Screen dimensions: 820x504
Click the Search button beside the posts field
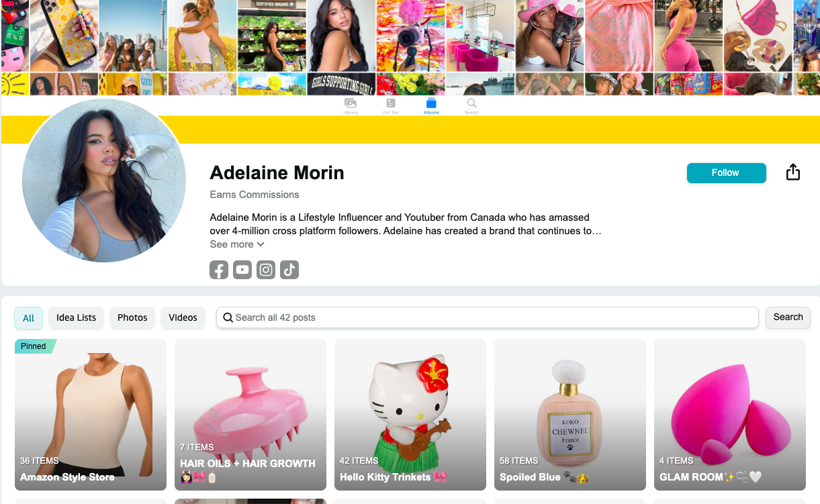[788, 317]
